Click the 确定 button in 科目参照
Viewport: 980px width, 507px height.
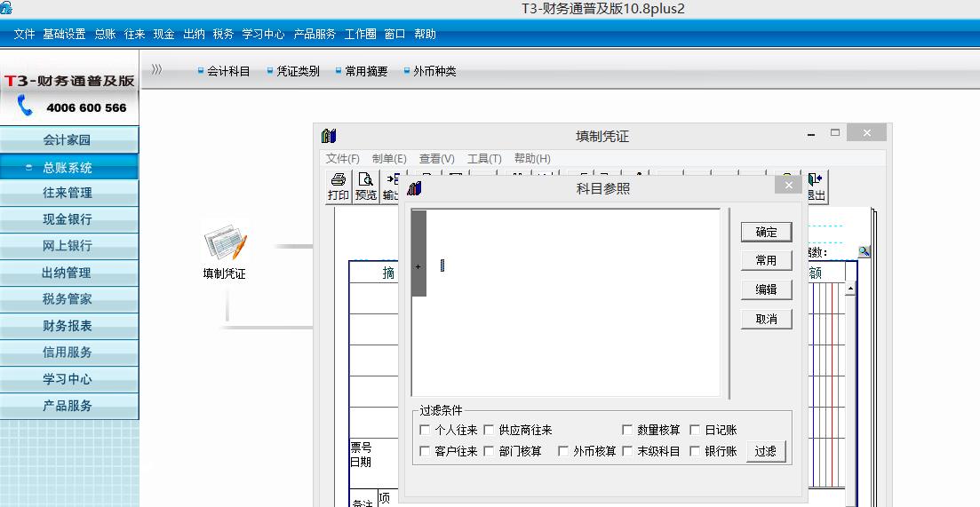[766, 232]
